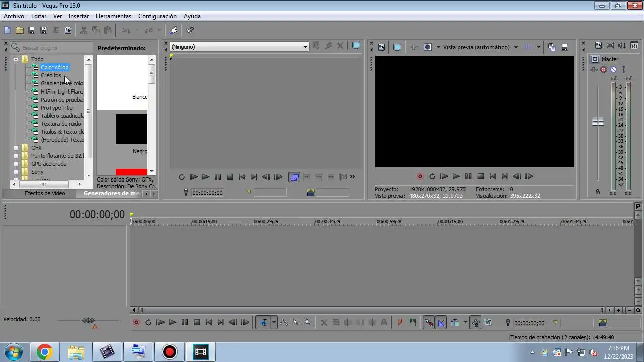
Task: Toggle trimmer enable timeline overwrite button
Action: point(294,177)
